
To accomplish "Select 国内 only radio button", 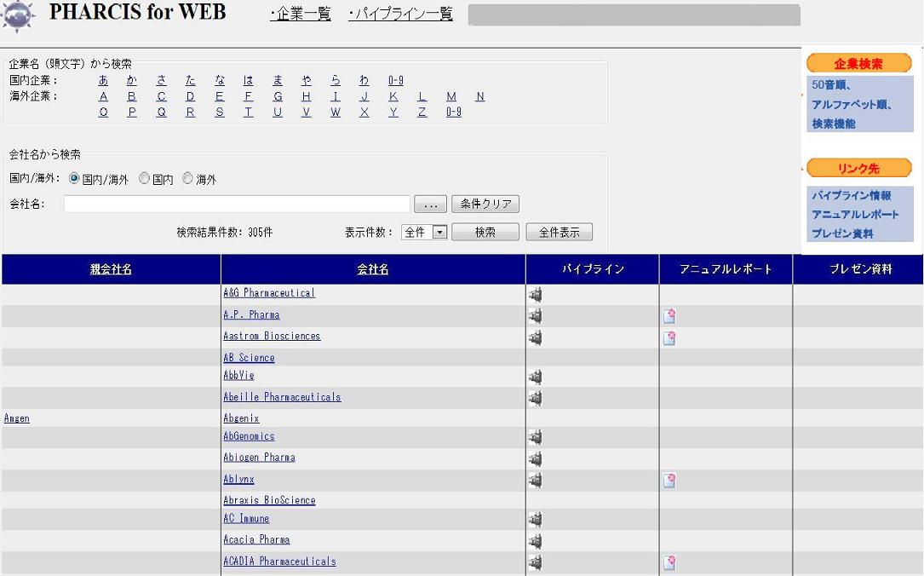I will coord(145,178).
